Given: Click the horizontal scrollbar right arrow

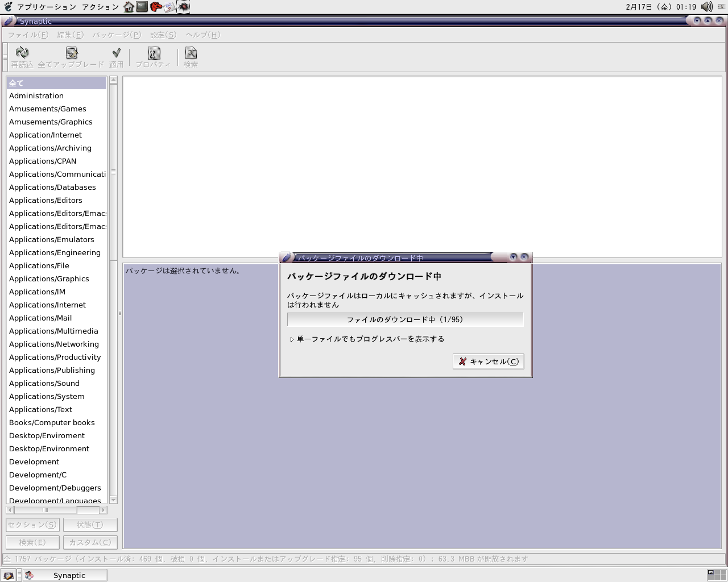Looking at the screenshot, I should [104, 510].
